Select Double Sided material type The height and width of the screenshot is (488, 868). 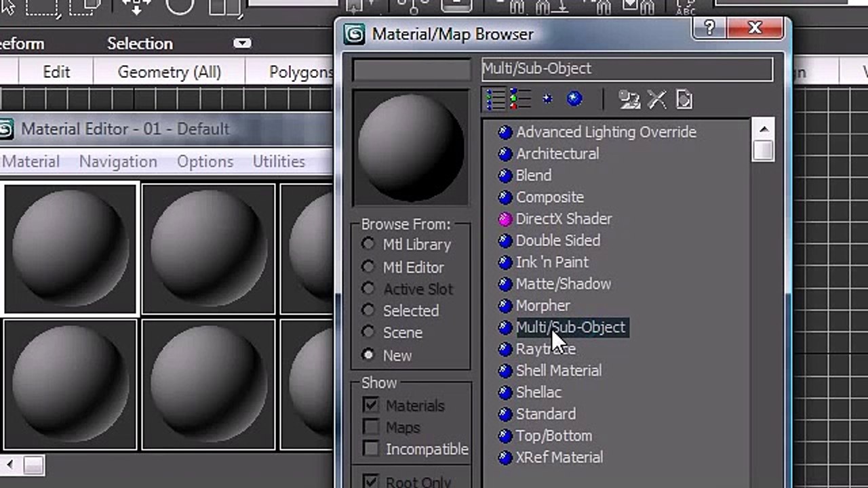tap(558, 241)
